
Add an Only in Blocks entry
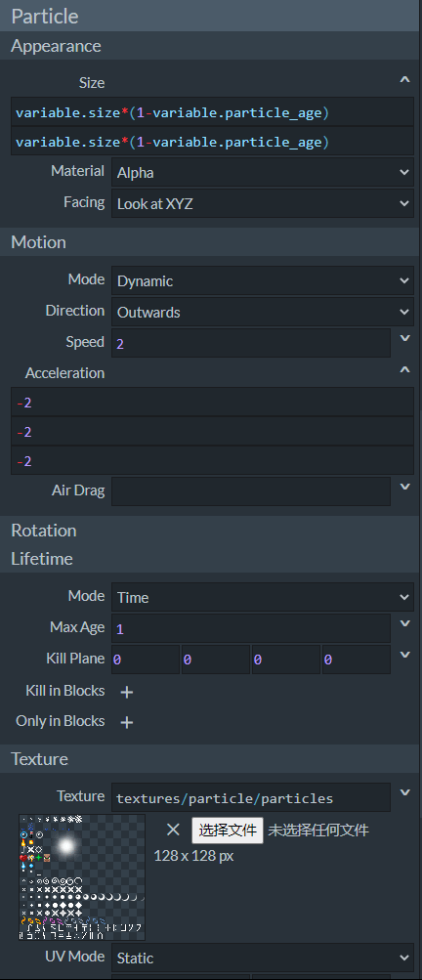[126, 722]
